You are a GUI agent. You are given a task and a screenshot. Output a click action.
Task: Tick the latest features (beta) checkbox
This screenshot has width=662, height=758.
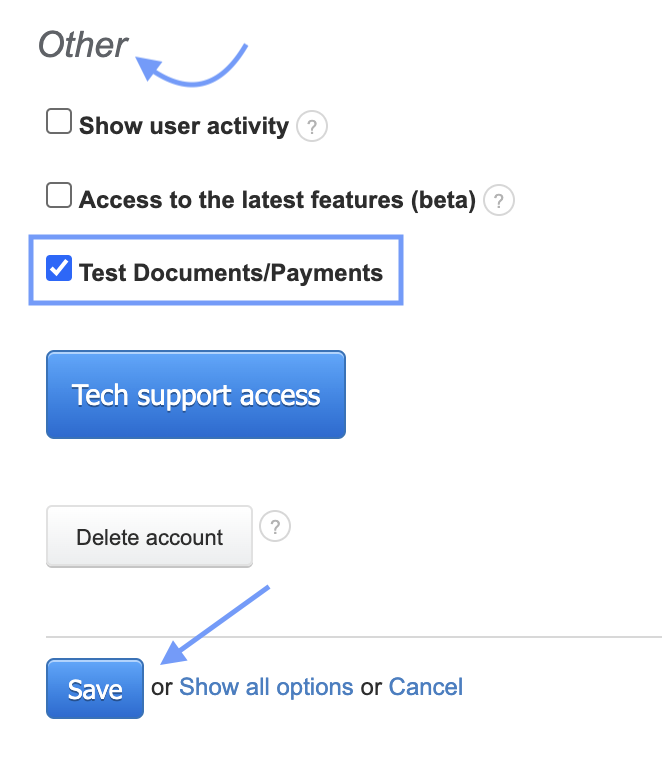(x=60, y=197)
